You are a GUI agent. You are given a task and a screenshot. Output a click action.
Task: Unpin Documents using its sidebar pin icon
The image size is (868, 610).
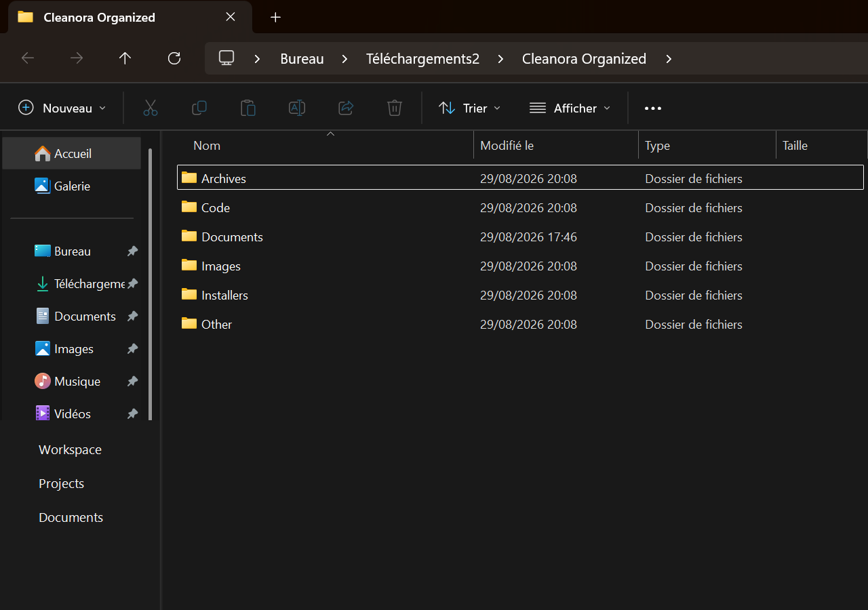click(x=133, y=317)
